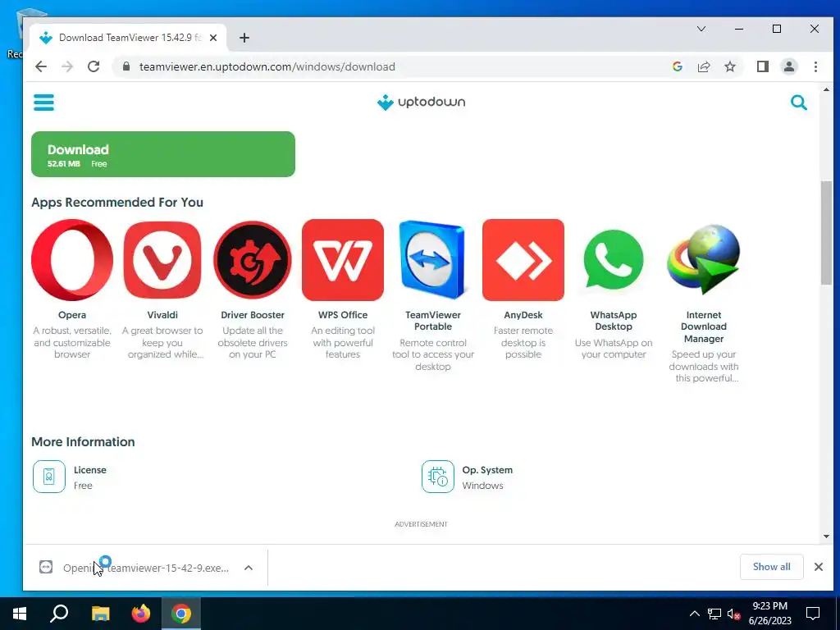Image resolution: width=840 pixels, height=630 pixels.
Task: Close the Download TeamViewer tab
Action: 213,38
